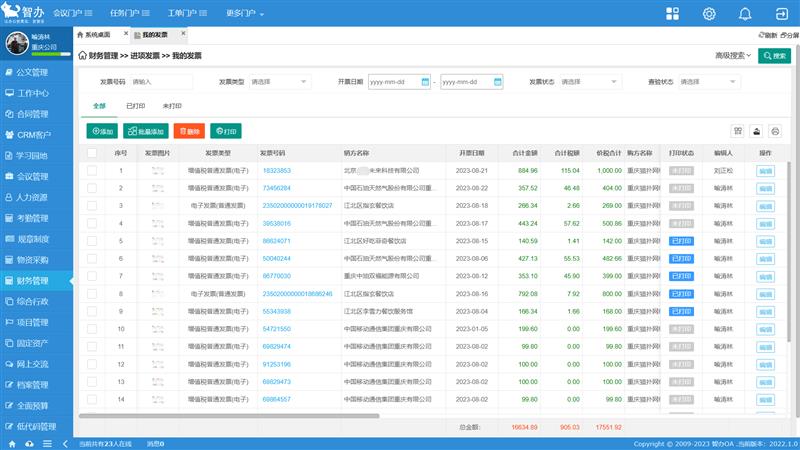
Task: Switch to the 已打印 tab
Action: click(135, 105)
